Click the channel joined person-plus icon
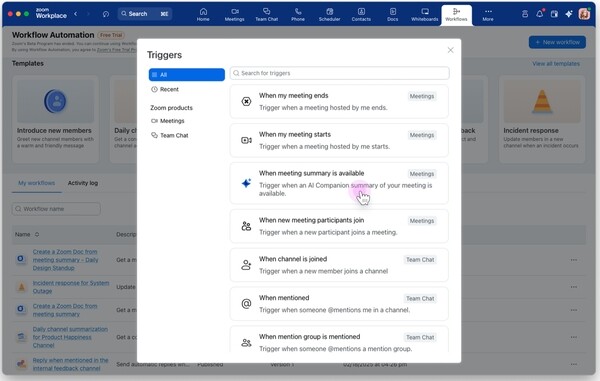 246,265
